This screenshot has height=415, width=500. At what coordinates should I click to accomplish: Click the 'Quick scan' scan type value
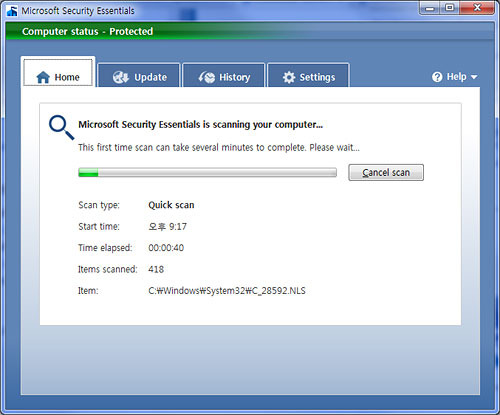[x=171, y=205]
